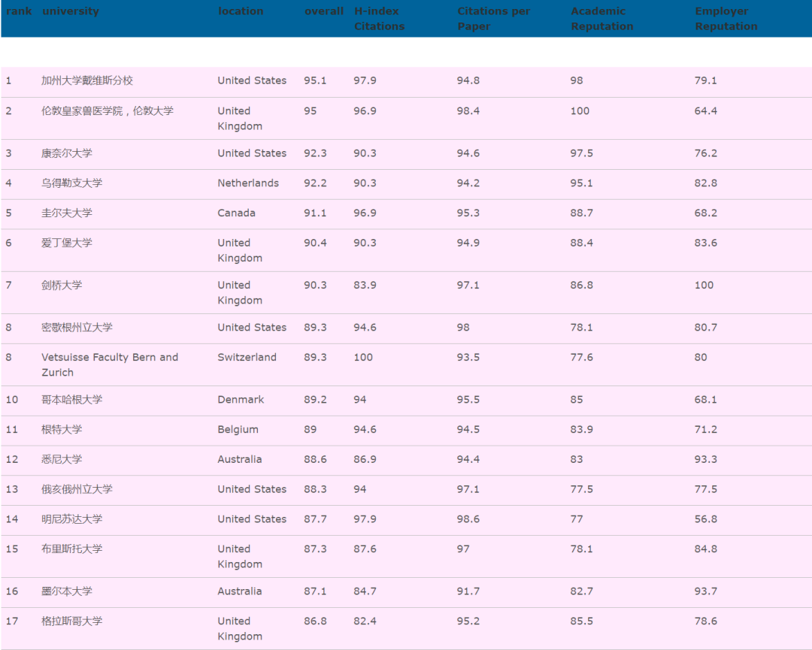Open the 加州大学戴维斯分校 university entry

(87, 80)
